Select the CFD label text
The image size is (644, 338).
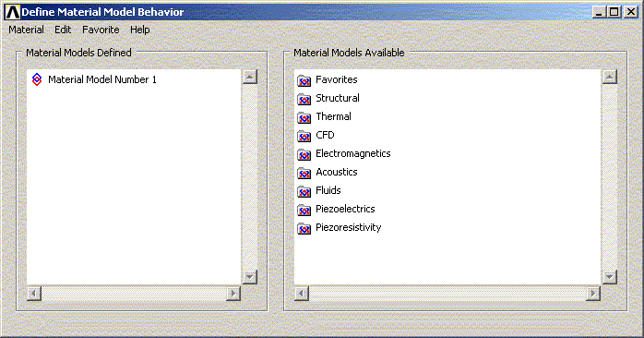point(325,135)
